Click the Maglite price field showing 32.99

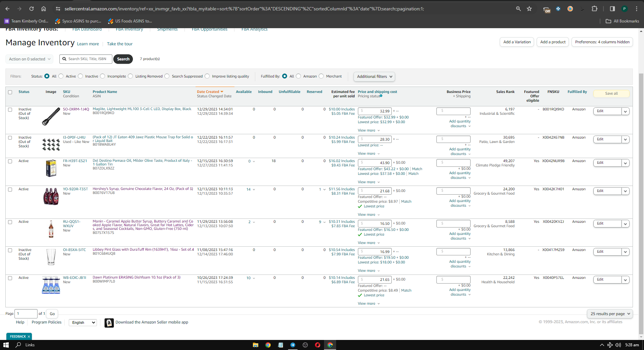pos(375,111)
